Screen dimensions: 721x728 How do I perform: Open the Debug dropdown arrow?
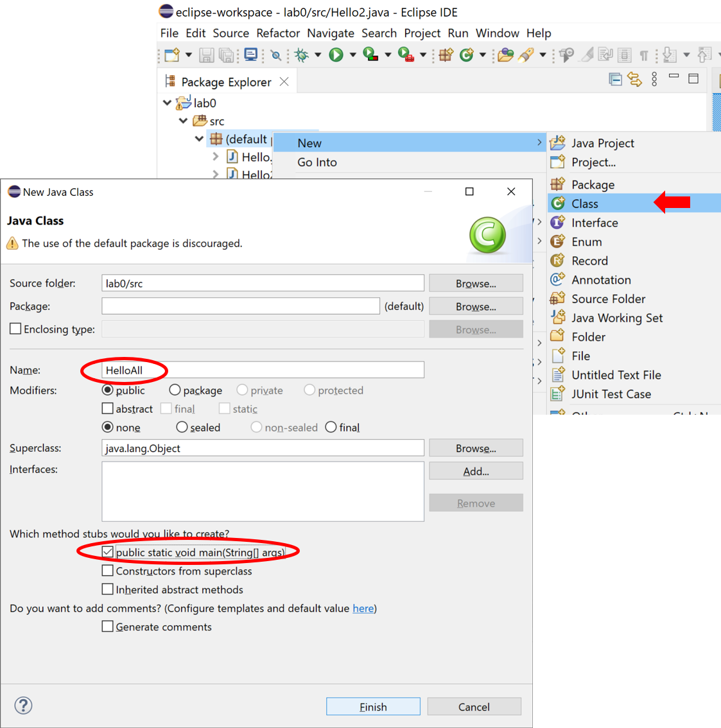pos(318,55)
